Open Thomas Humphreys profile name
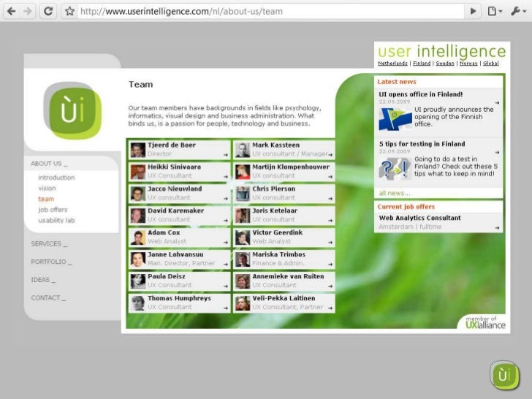532x399 pixels. [179, 298]
